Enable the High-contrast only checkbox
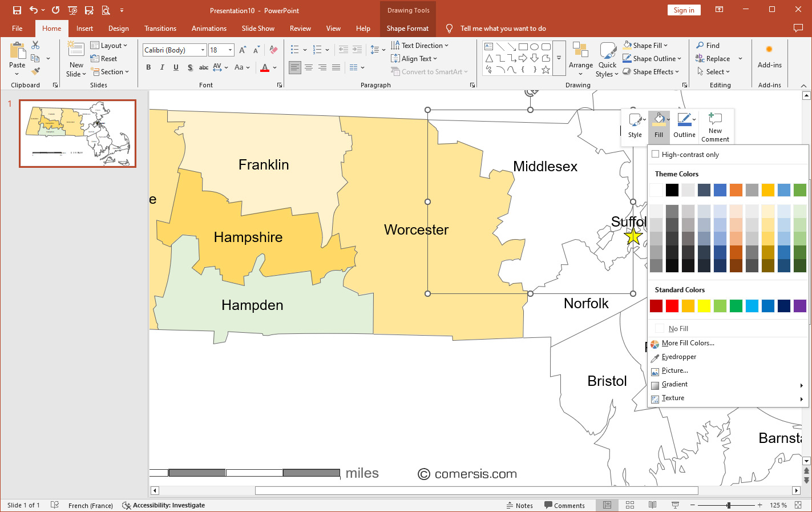This screenshot has height=512, width=812. (655, 154)
